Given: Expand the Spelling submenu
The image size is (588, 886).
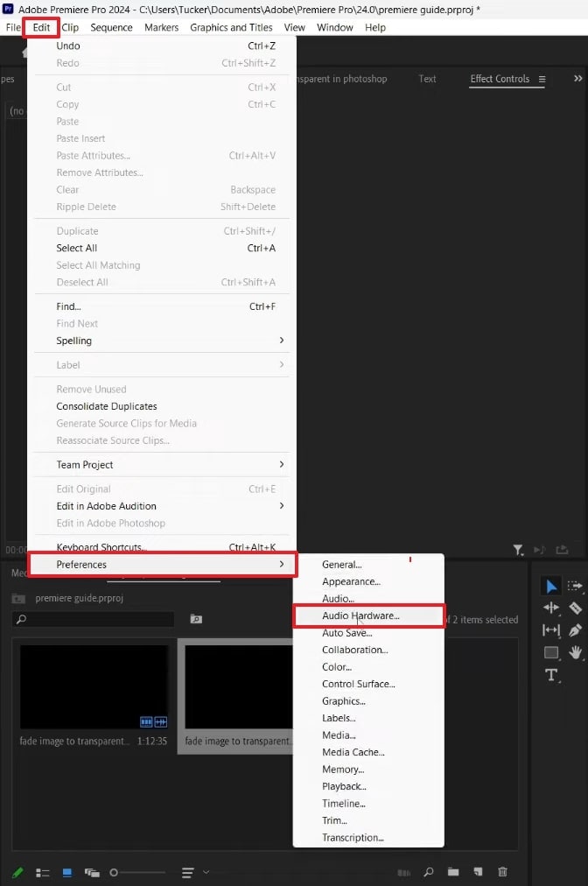Looking at the screenshot, I should click(x=162, y=341).
